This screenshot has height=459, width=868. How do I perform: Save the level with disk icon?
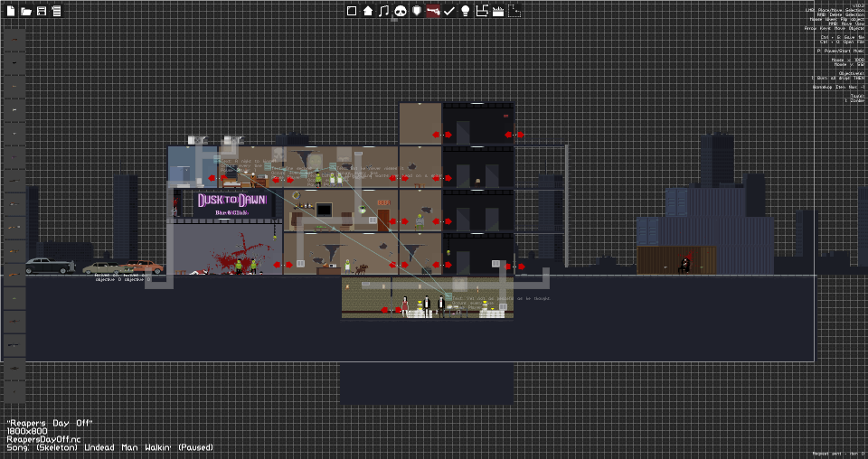42,11
